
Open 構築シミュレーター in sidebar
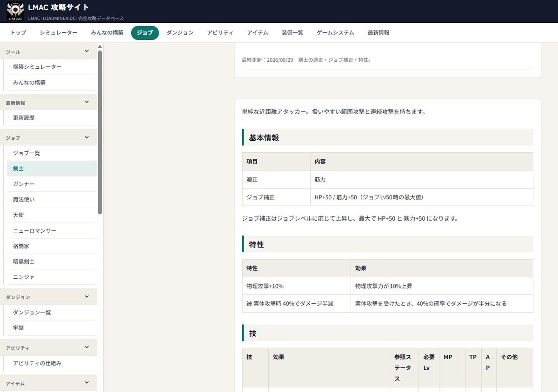[52, 67]
